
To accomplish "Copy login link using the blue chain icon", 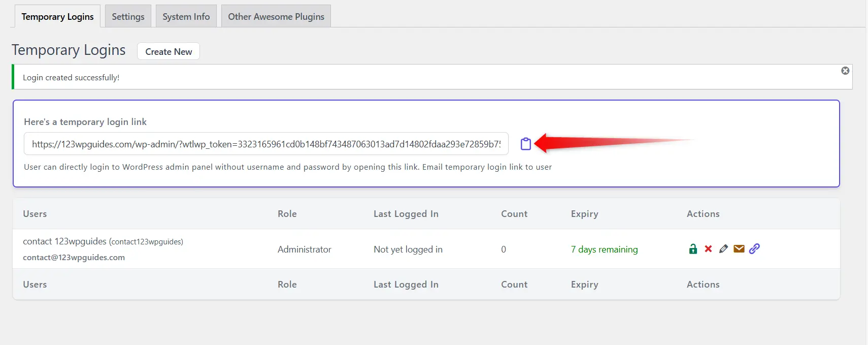I will click(x=754, y=249).
